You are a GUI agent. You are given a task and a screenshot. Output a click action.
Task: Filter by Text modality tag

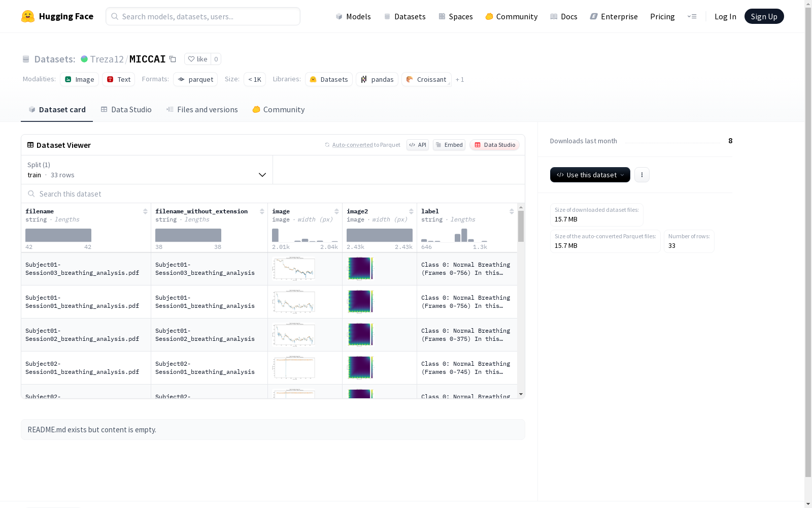click(x=119, y=79)
